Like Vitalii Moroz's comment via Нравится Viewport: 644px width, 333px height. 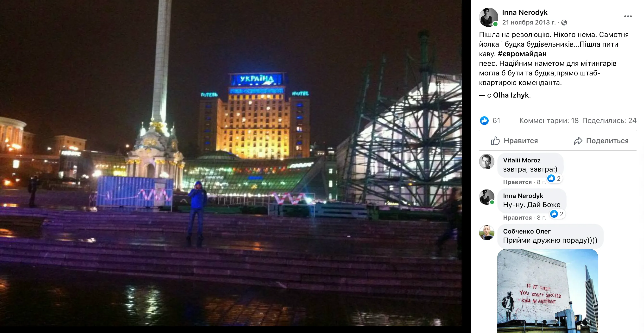point(517,182)
